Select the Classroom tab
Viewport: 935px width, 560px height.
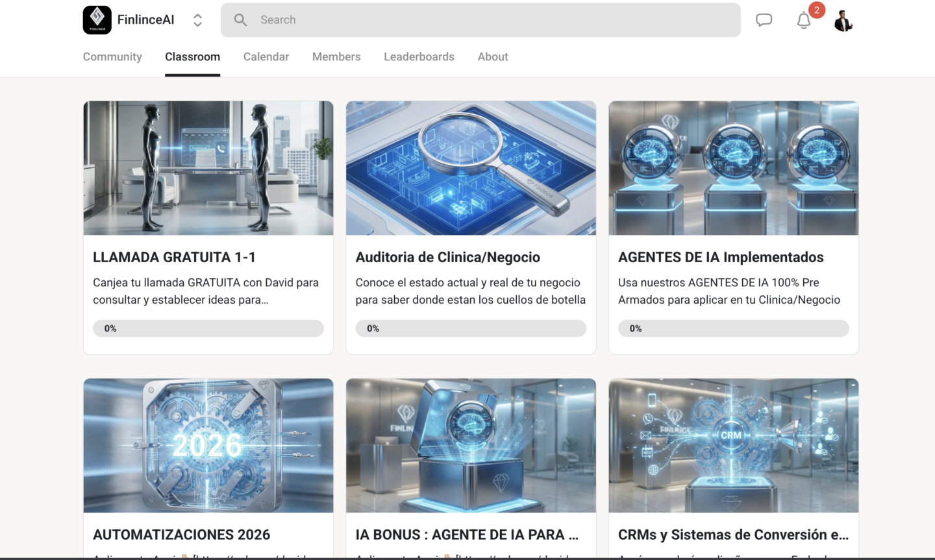192,56
